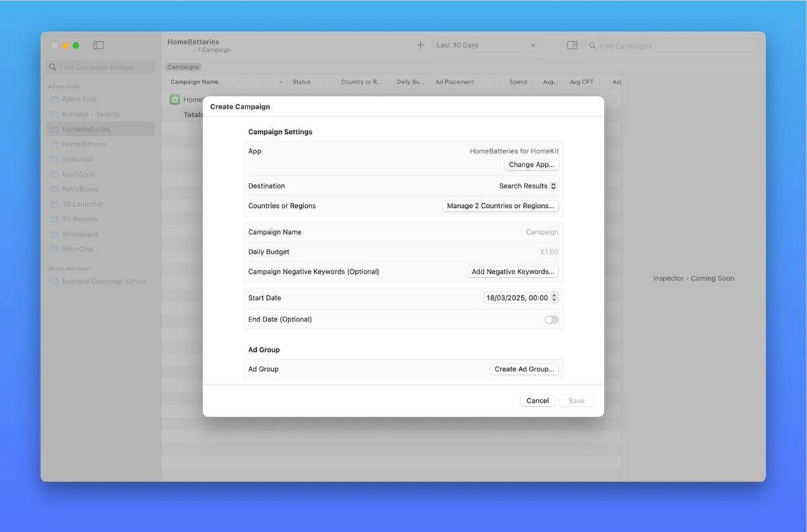Image resolution: width=807 pixels, height=532 pixels.
Task: Cancel the Create Campaign dialog
Action: coord(537,401)
